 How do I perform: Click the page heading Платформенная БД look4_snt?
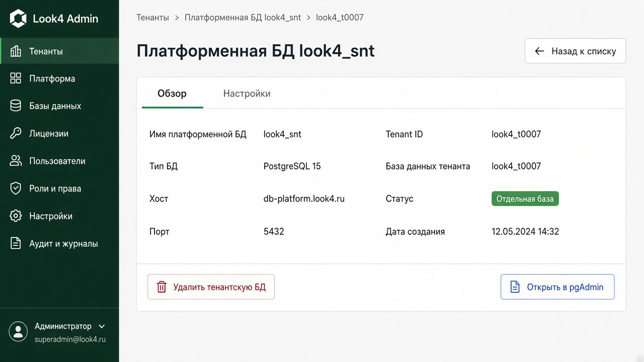click(x=256, y=51)
